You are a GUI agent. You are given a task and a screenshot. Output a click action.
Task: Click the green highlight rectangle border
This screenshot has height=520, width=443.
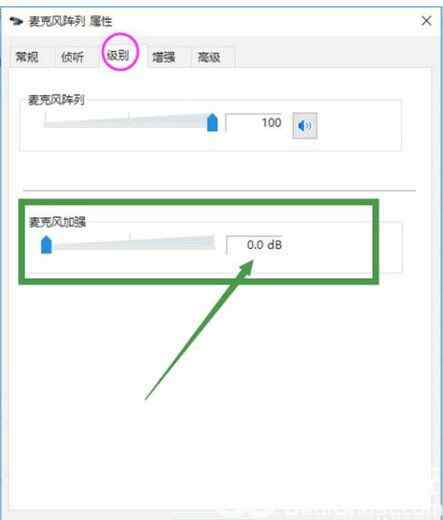(x=198, y=202)
